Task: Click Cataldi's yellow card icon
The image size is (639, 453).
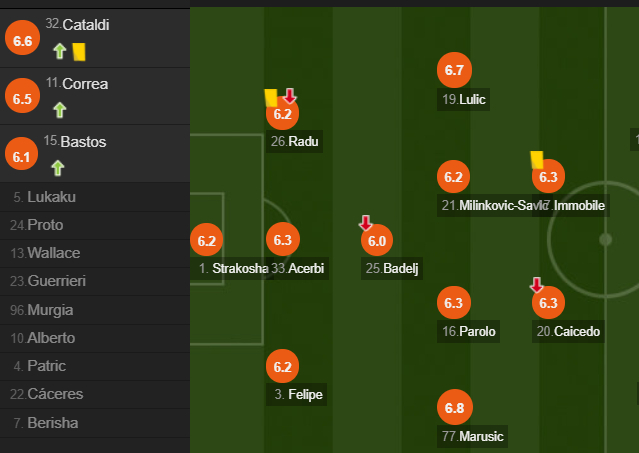Action: (79, 51)
